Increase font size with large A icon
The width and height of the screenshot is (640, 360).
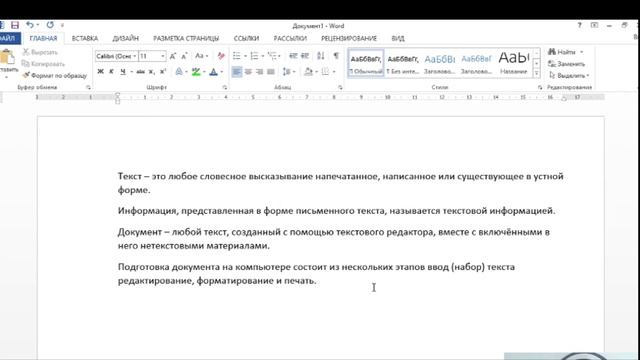pyautogui.click(x=173, y=56)
